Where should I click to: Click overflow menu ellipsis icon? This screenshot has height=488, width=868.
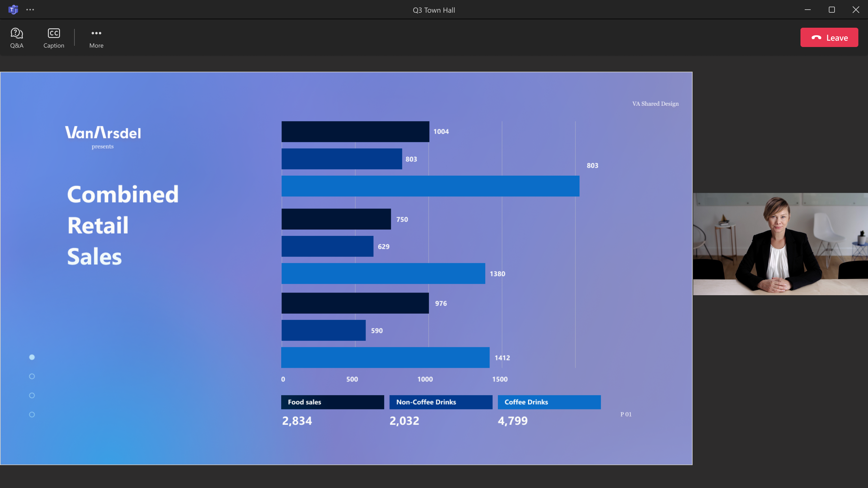pos(30,10)
